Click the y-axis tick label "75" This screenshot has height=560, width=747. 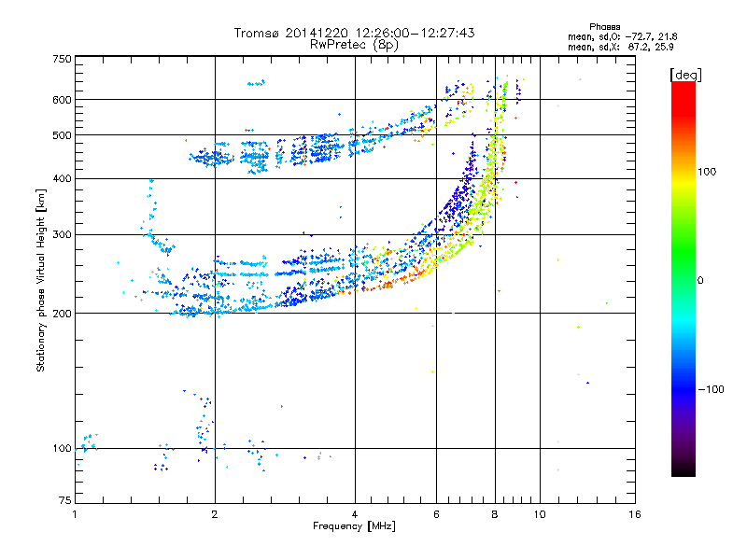pos(65,500)
